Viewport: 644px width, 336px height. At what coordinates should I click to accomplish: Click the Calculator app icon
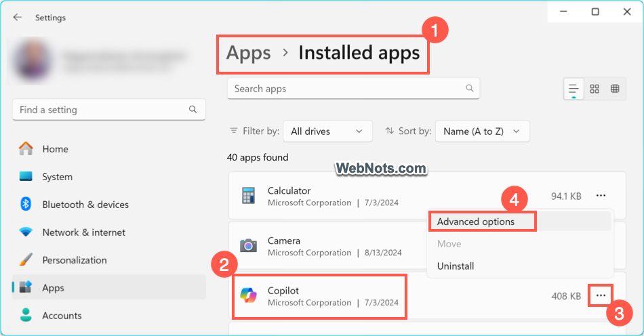tap(248, 196)
